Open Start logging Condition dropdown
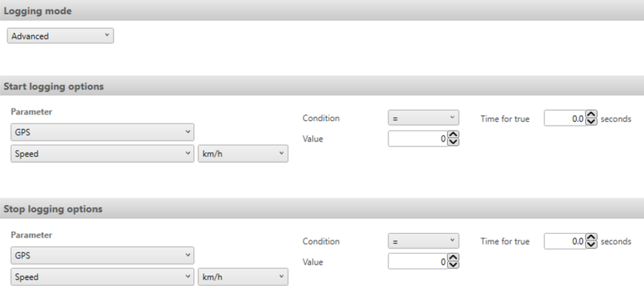This screenshot has height=300, width=644. coord(424,118)
